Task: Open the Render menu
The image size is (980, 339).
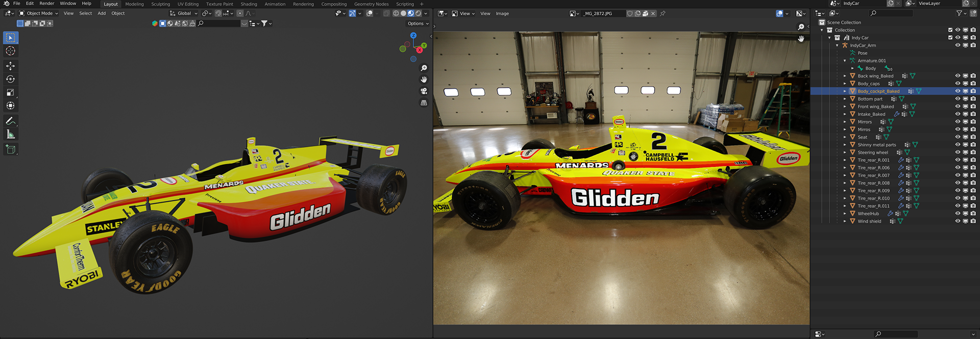Action: (x=47, y=4)
